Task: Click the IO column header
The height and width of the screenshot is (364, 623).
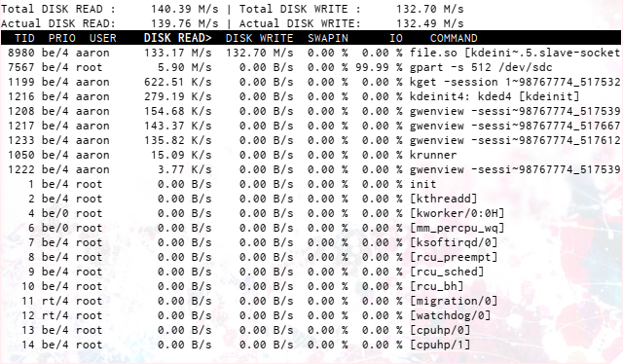Action: click(x=396, y=38)
